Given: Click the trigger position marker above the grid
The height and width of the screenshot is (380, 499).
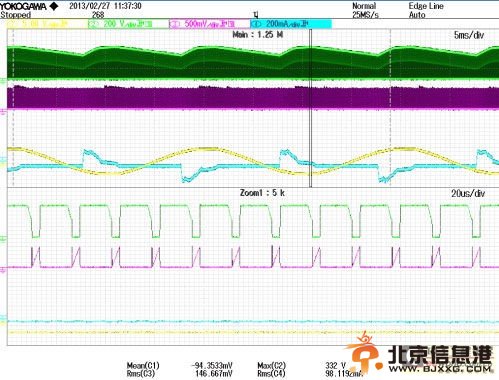Looking at the screenshot, I should coord(256,15).
